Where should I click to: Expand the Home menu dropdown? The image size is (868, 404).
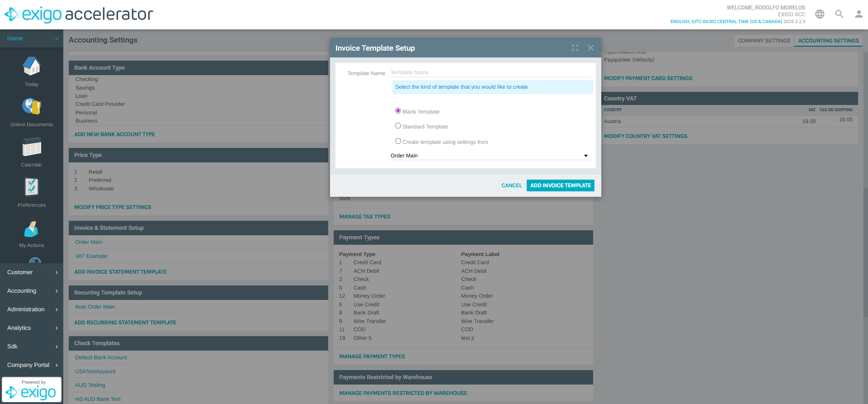pos(32,38)
